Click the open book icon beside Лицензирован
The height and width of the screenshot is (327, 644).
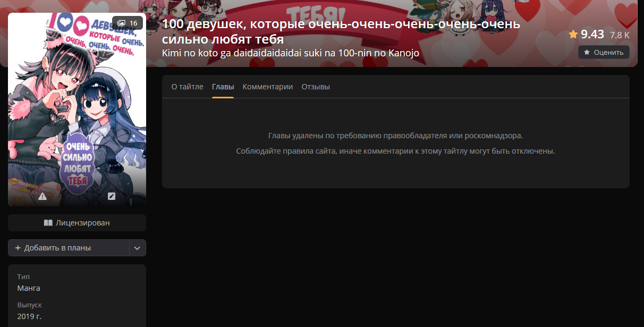(48, 223)
